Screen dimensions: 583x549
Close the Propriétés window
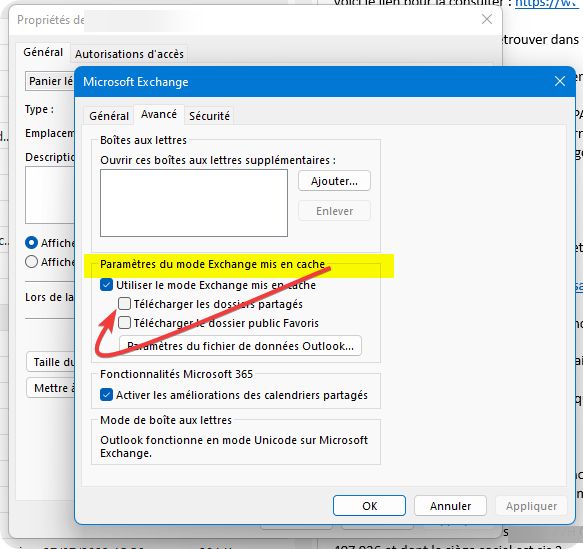pos(487,19)
